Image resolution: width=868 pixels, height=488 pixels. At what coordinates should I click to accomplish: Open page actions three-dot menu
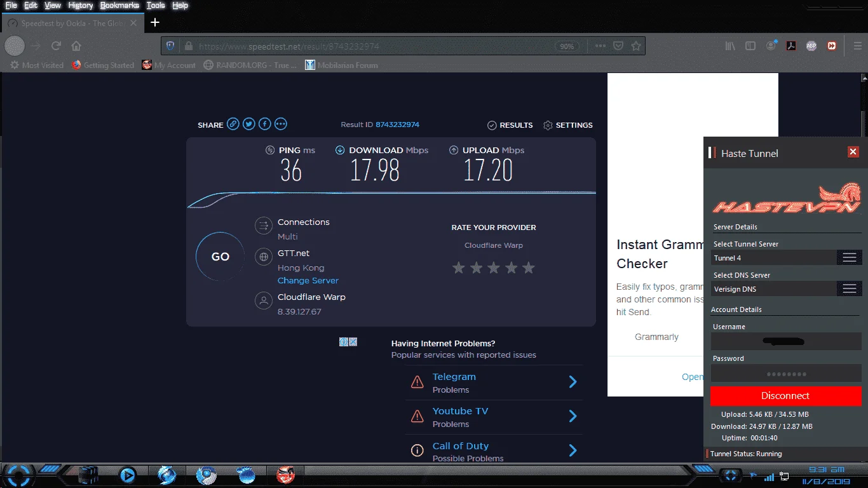[x=600, y=46]
